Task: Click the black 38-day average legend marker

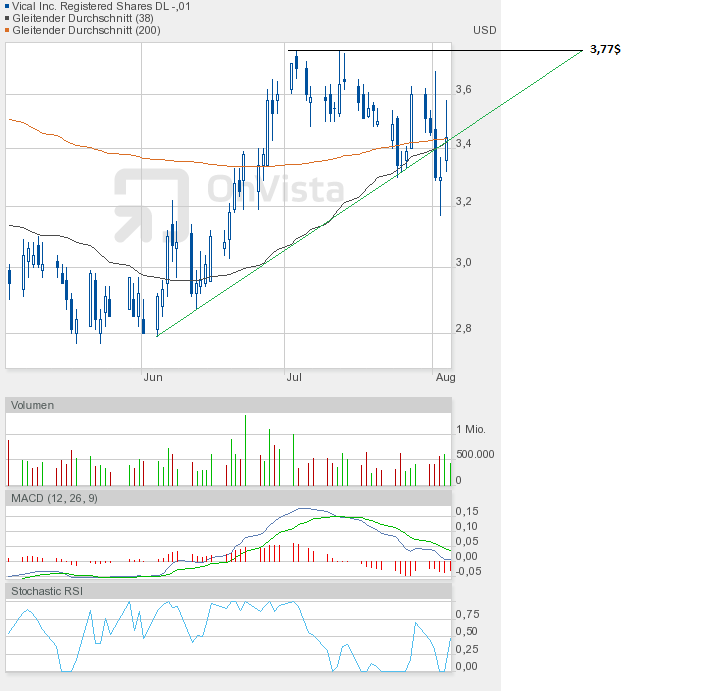Action: (7, 18)
